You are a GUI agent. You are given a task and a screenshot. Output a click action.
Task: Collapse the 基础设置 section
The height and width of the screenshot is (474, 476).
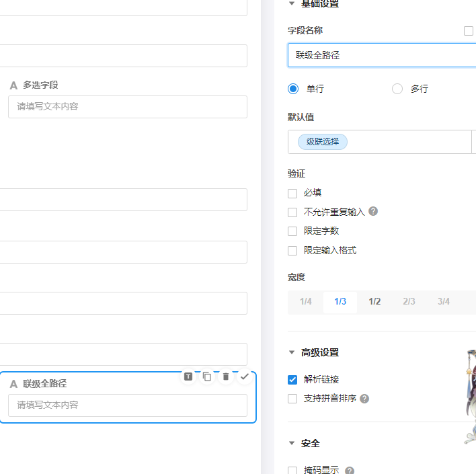[292, 3]
